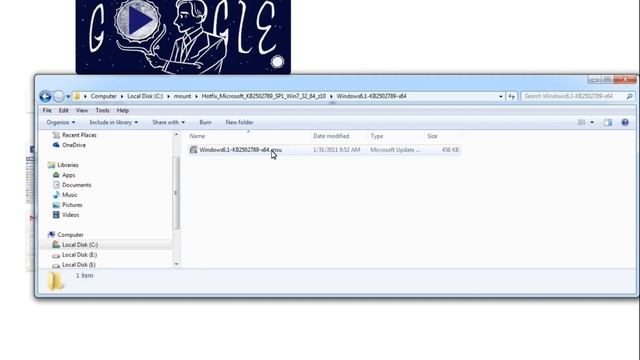Sort by the Size column header
Screen dimensions: 640x360
[432, 136]
